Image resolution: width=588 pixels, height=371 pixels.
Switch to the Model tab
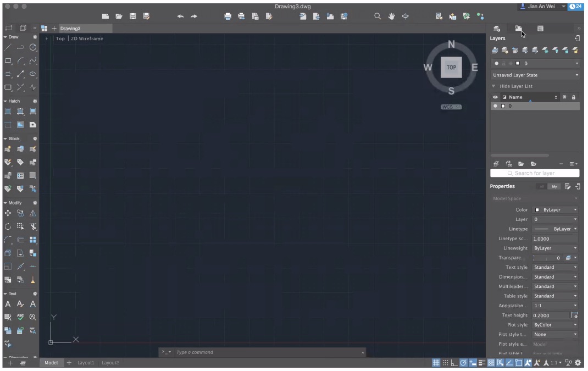[51, 363]
